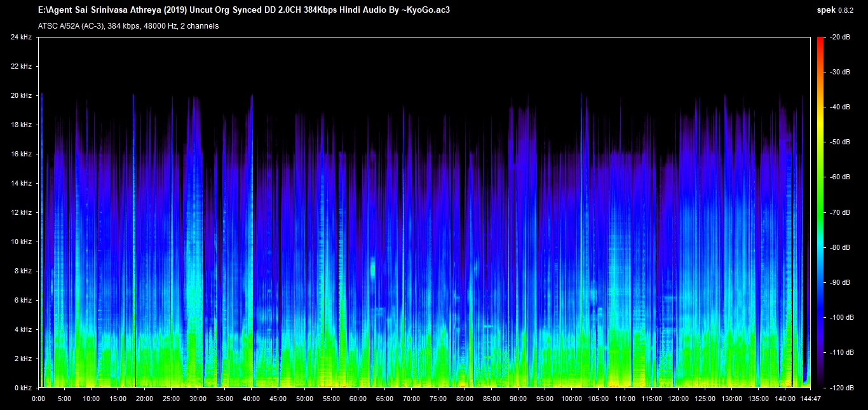Screen dimensions: 868x410
Task: Click the -50 dB scale label
Action: [839, 142]
